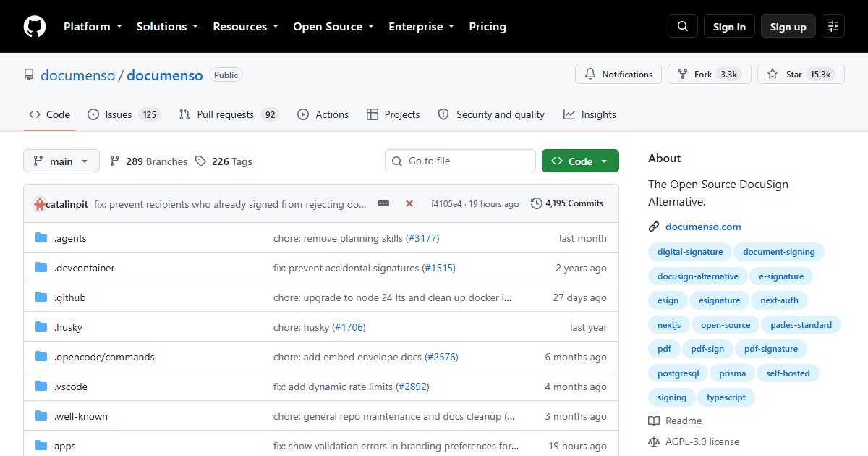
Task: Expand the Open Source menu
Action: tap(333, 27)
